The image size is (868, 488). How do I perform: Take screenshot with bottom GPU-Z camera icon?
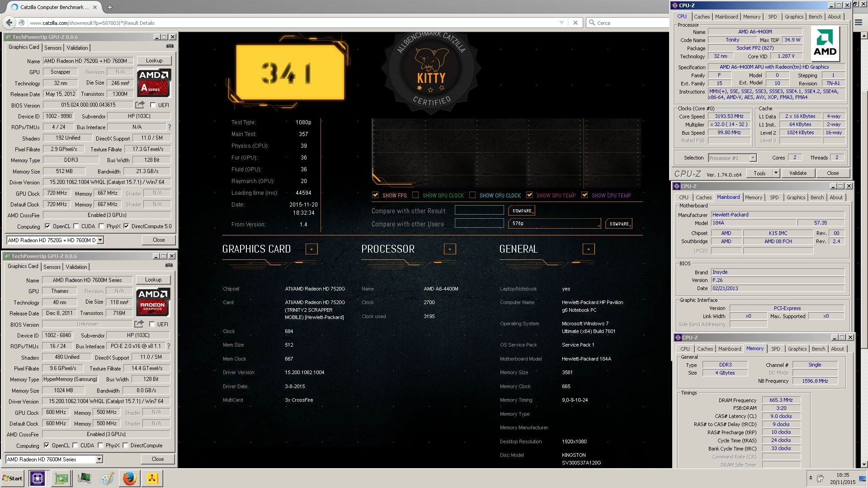pos(169,265)
